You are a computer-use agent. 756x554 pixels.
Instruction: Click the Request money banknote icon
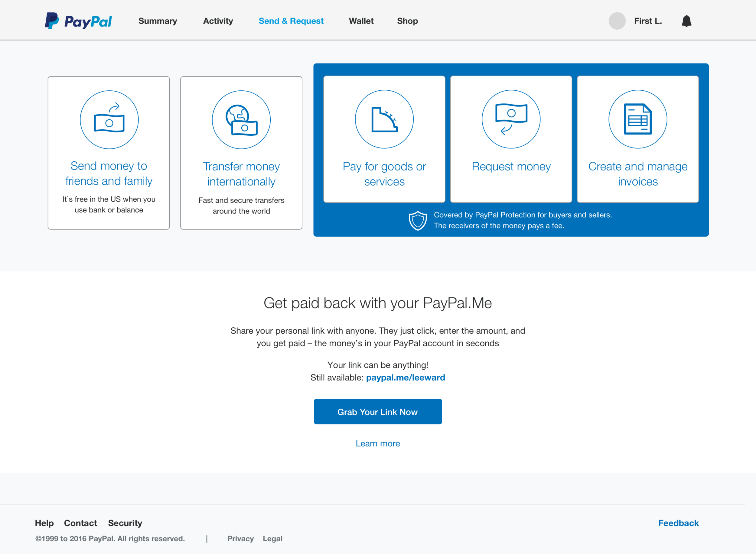[x=511, y=119]
